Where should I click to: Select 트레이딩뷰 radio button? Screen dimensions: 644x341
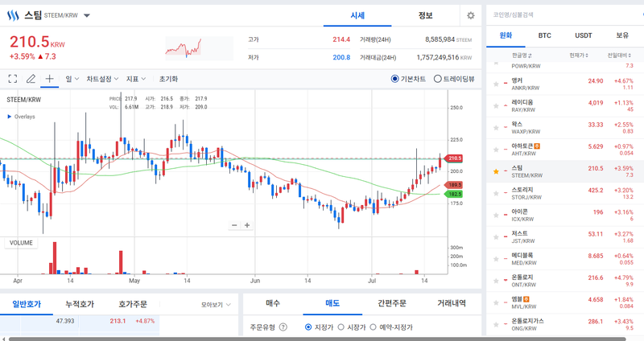437,79
